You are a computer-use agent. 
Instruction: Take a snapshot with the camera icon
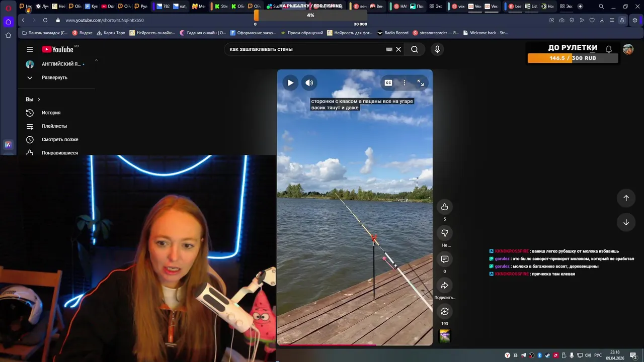[561, 20]
